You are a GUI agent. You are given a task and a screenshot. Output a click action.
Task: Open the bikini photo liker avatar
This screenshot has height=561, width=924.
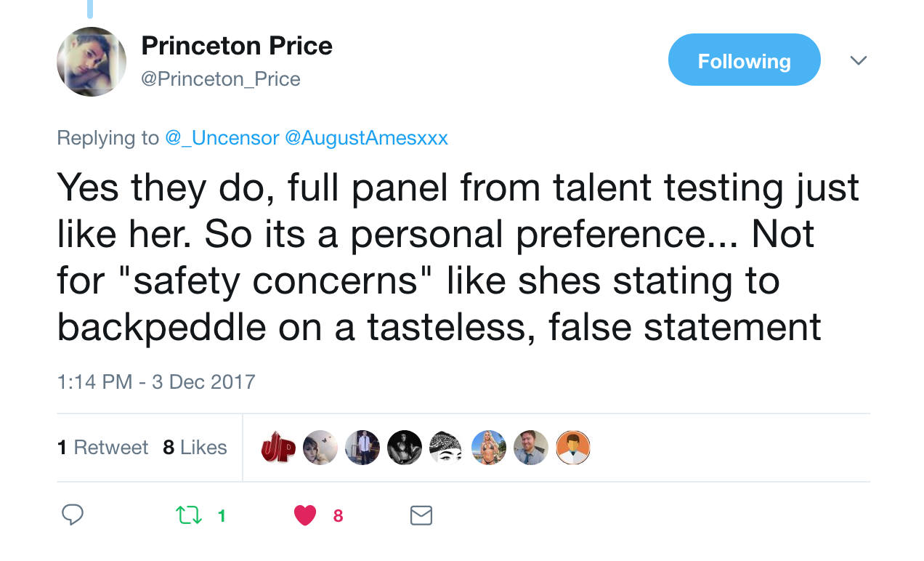click(489, 448)
